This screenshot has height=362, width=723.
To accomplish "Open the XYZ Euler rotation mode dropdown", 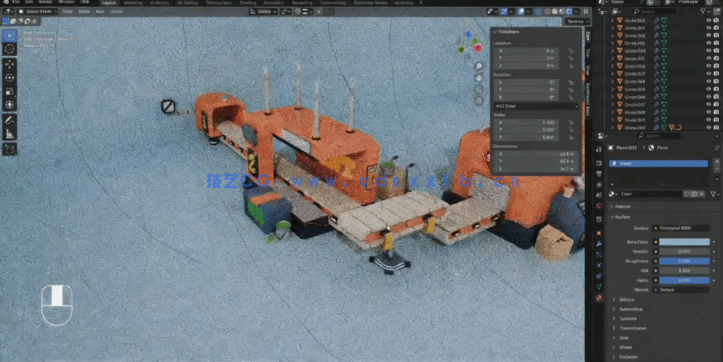I will point(535,107).
